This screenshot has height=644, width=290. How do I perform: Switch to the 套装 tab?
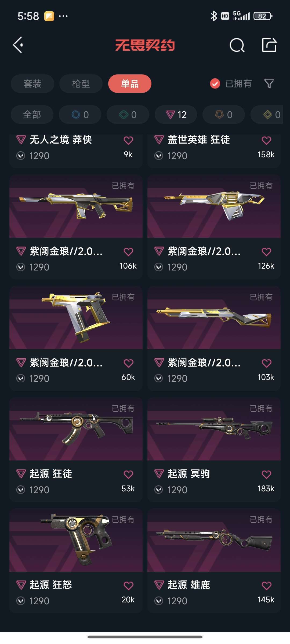point(32,83)
